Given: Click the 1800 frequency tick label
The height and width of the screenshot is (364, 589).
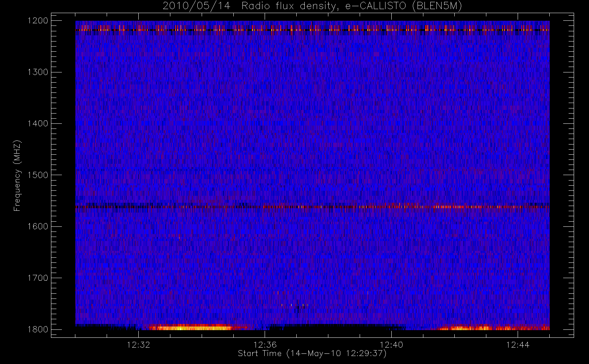Looking at the screenshot, I should click(x=38, y=329).
